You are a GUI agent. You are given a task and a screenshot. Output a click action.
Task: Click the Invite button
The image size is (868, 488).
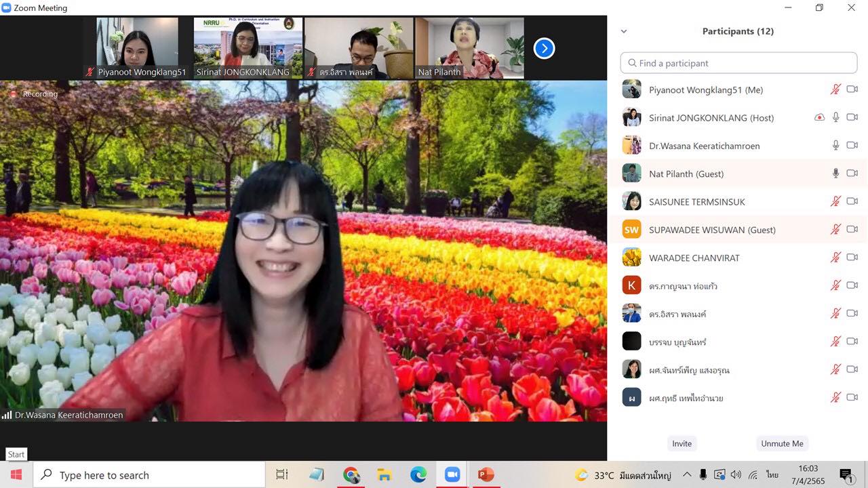[682, 443]
